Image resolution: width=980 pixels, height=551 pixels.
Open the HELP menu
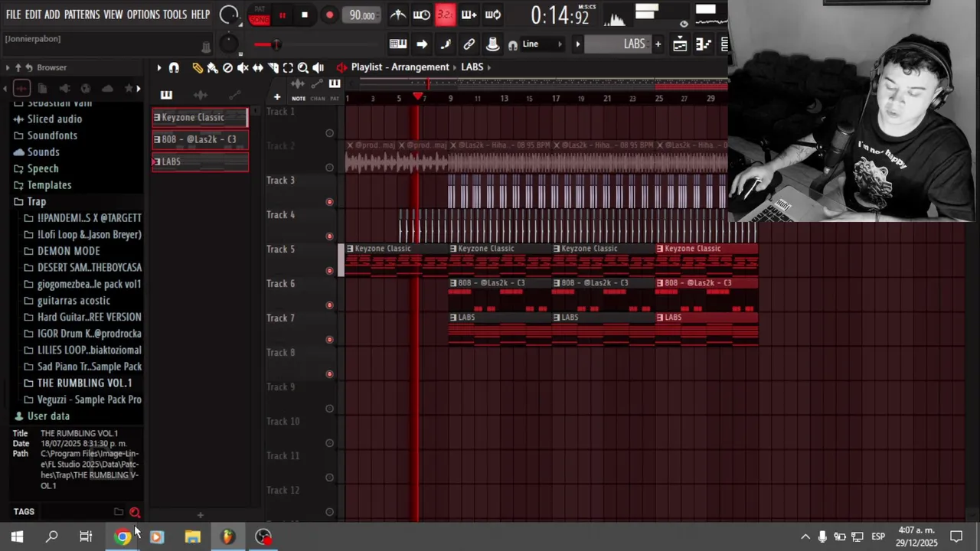201,15
